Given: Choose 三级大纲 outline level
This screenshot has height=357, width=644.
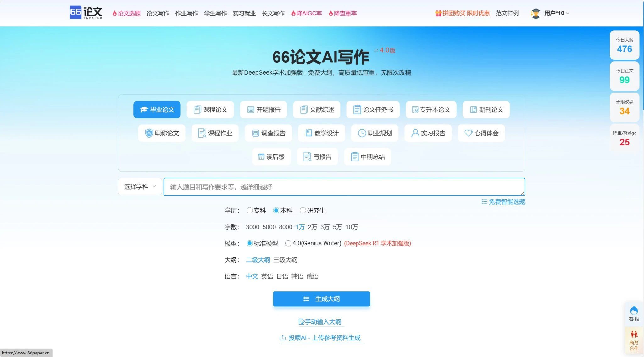Looking at the screenshot, I should (285, 260).
